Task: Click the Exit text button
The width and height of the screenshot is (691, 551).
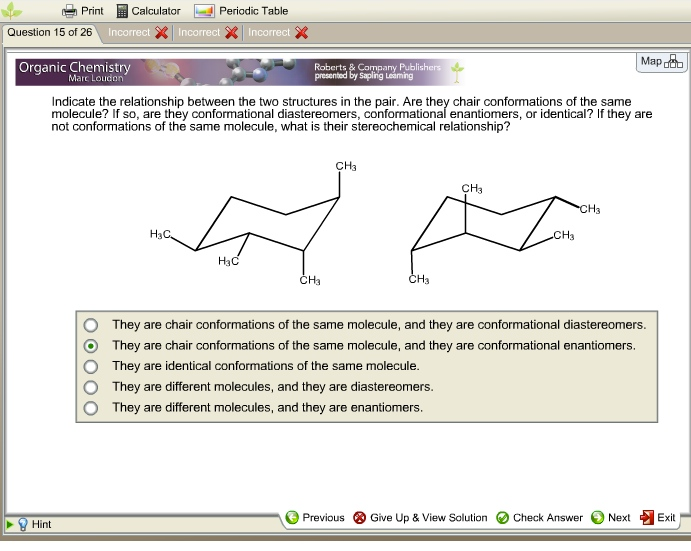Action: click(x=666, y=517)
